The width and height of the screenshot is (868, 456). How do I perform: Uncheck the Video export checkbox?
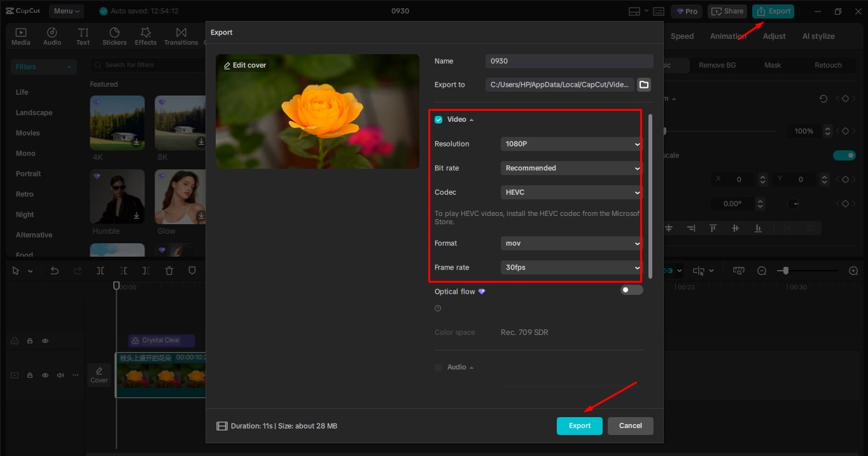tap(438, 119)
